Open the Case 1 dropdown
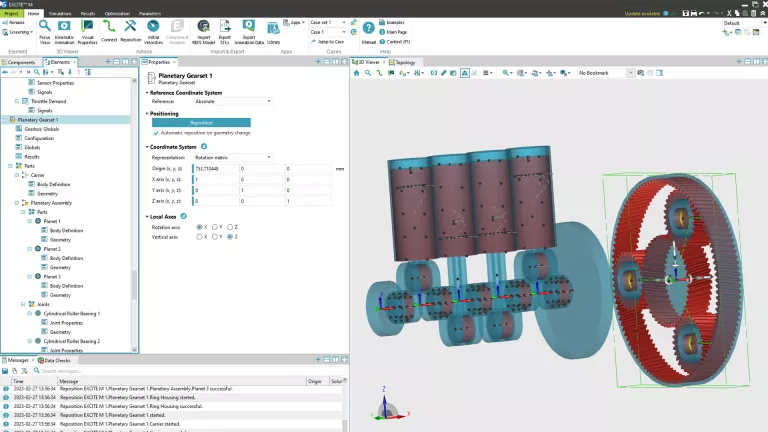The image size is (768, 432). point(328,32)
